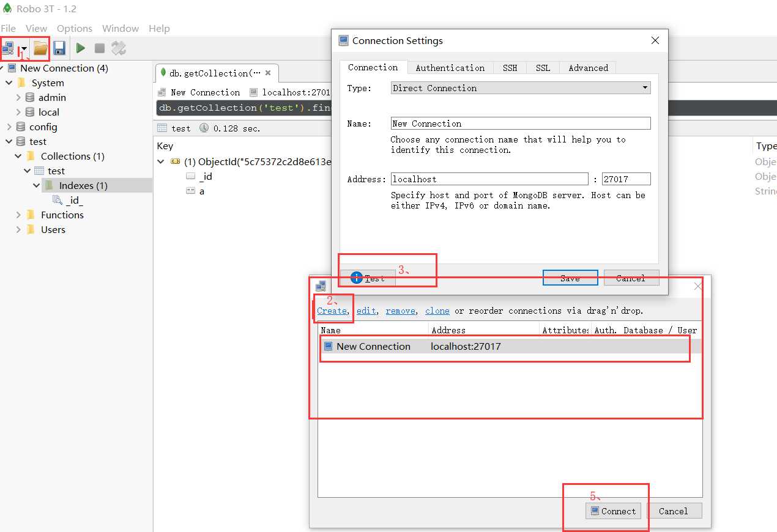Close the db.getCollection query tab

coord(267,73)
